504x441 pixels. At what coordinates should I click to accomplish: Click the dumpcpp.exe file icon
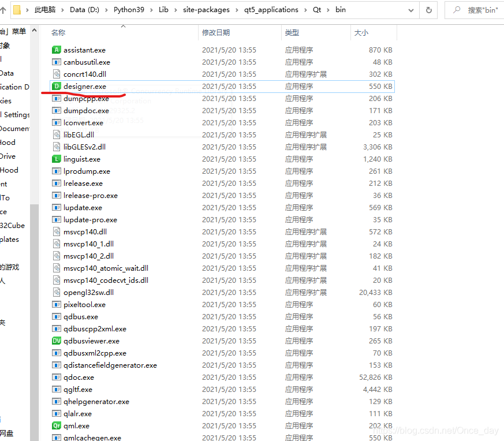click(x=56, y=98)
